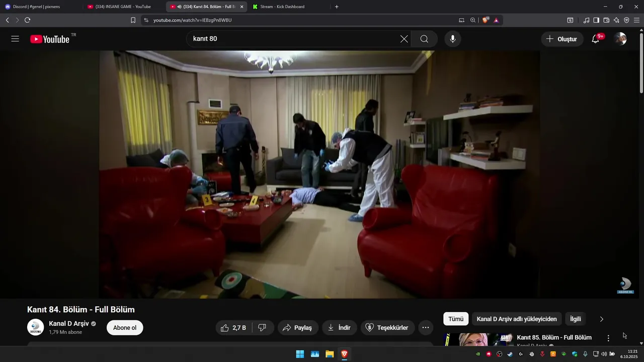Image resolution: width=644 pixels, height=362 pixels.
Task: Click the Brave Shields lion icon
Action: [485, 20]
